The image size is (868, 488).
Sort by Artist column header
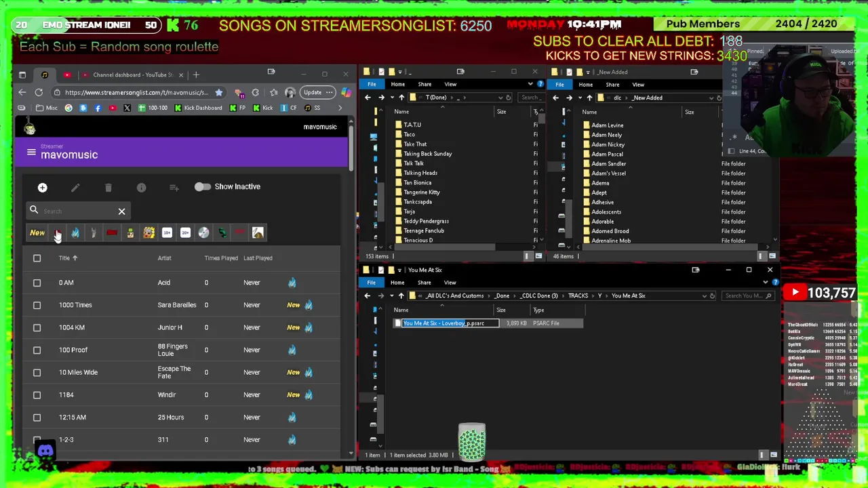(x=165, y=258)
